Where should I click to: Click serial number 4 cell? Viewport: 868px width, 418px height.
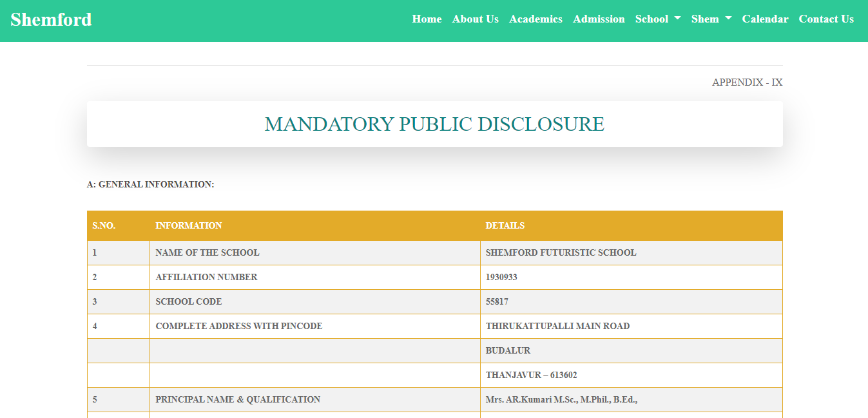pyautogui.click(x=119, y=326)
